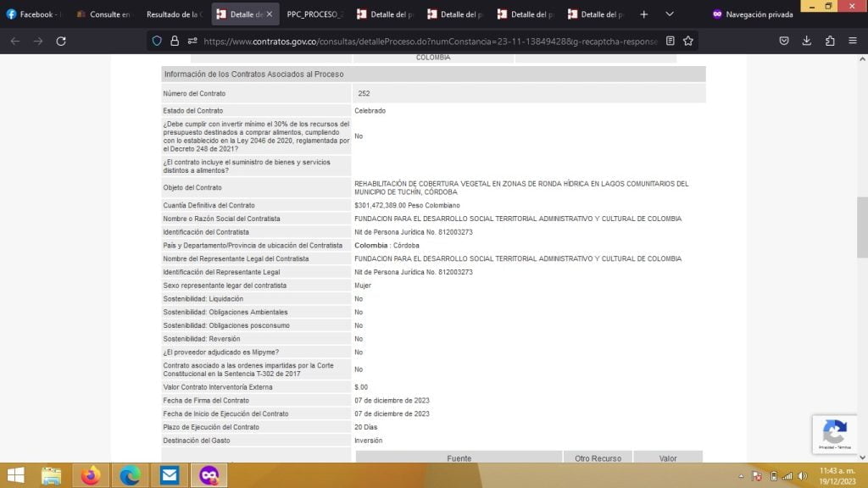The width and height of the screenshot is (868, 488).
Task: Switch to Resultado de la tab
Action: 174,14
